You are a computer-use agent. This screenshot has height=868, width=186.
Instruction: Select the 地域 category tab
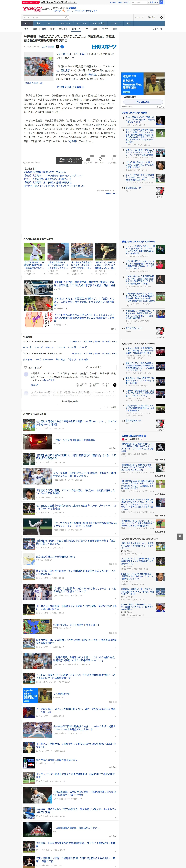coord(114,29)
